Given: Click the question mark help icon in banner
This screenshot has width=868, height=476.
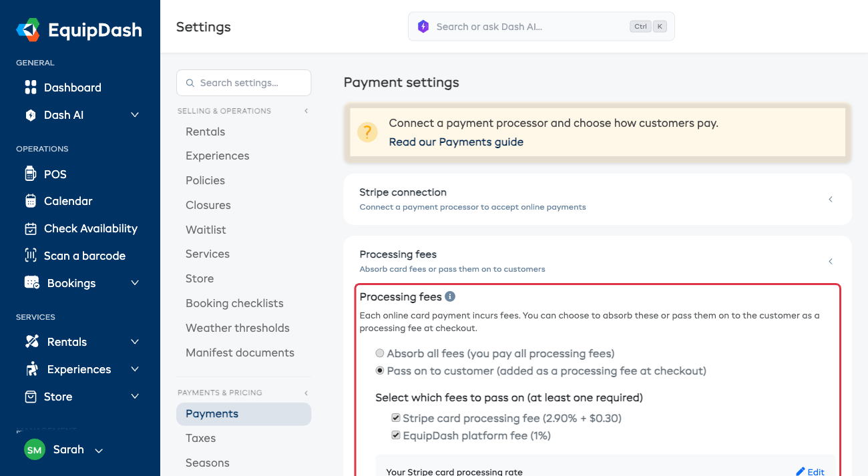Looking at the screenshot, I should 367,132.
